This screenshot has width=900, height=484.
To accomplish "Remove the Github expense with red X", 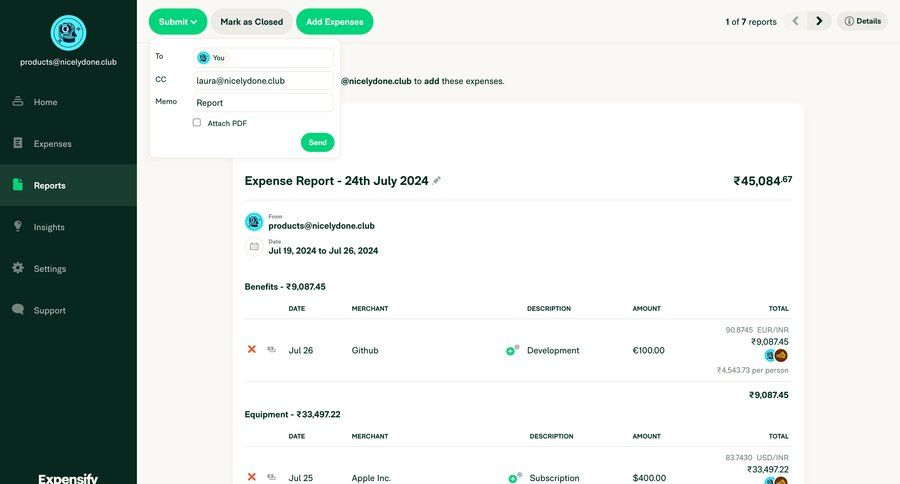I will click(252, 350).
